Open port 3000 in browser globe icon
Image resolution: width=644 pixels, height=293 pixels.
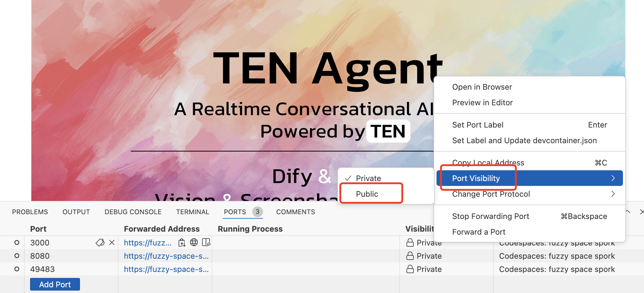pyautogui.click(x=194, y=242)
